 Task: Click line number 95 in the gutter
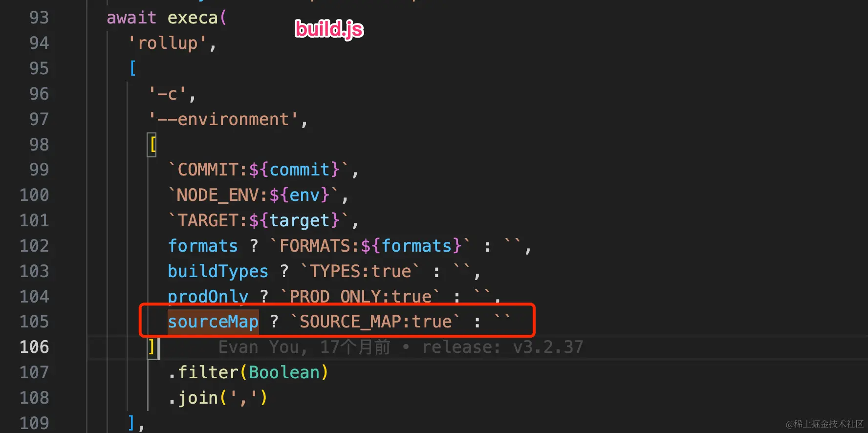(39, 68)
